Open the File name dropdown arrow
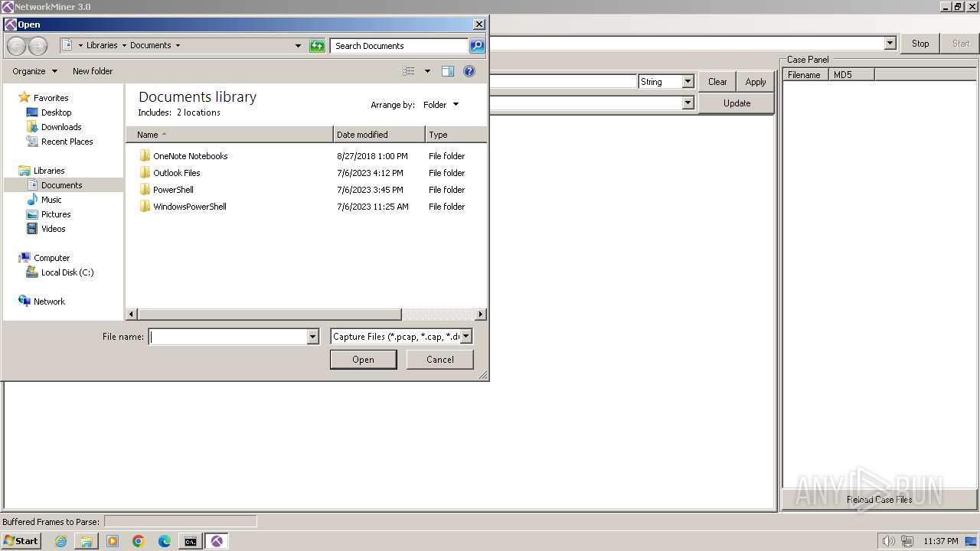980x551 pixels. [312, 336]
